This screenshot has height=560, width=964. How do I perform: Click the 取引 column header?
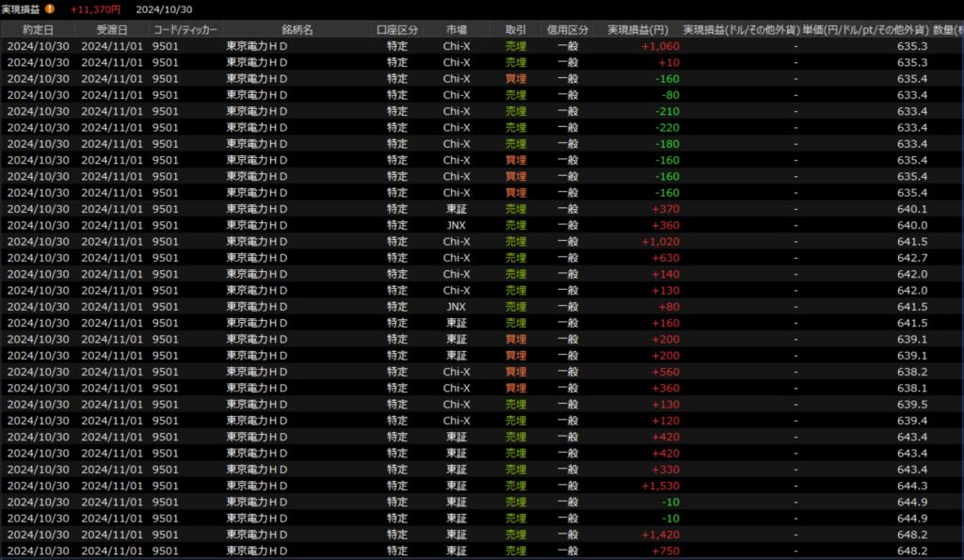click(515, 30)
